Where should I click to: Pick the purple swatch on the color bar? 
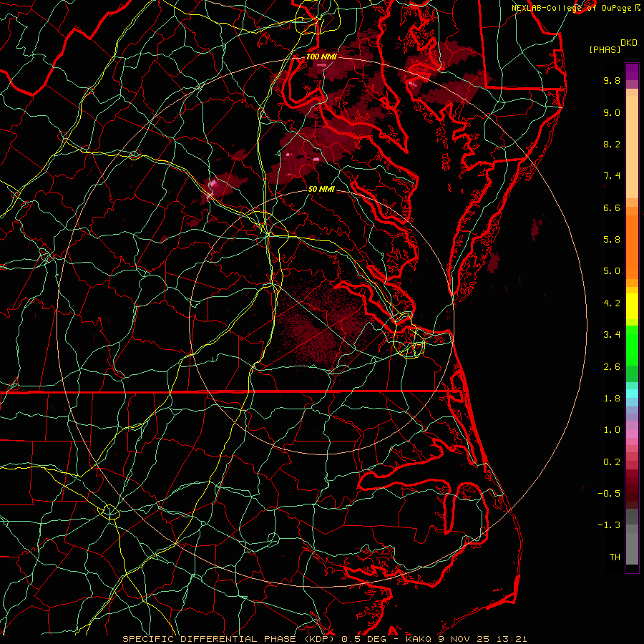click(632, 72)
